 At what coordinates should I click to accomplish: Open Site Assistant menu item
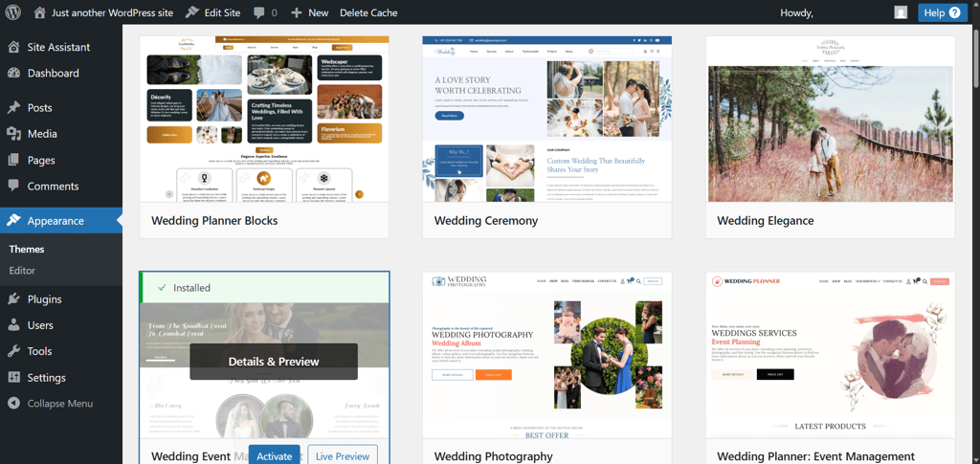[58, 47]
